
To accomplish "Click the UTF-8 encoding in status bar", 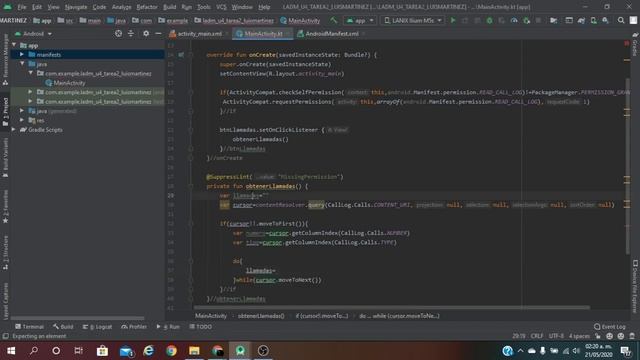I will 556,336.
